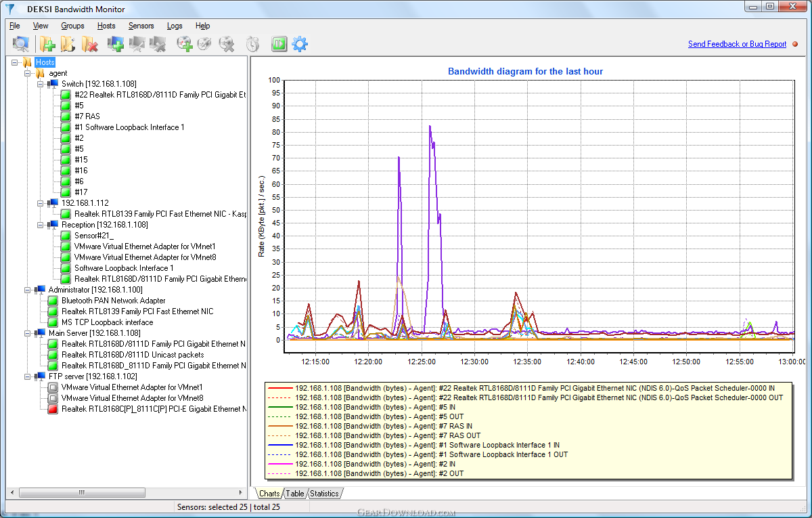The image size is (812, 518).
Task: Click the green status icon next to #15
Action: click(x=66, y=160)
